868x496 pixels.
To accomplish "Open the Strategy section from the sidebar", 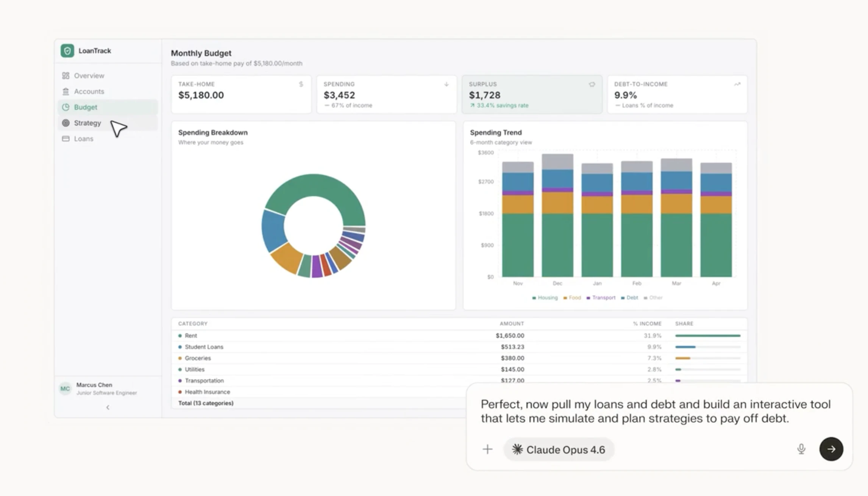I will (x=87, y=123).
